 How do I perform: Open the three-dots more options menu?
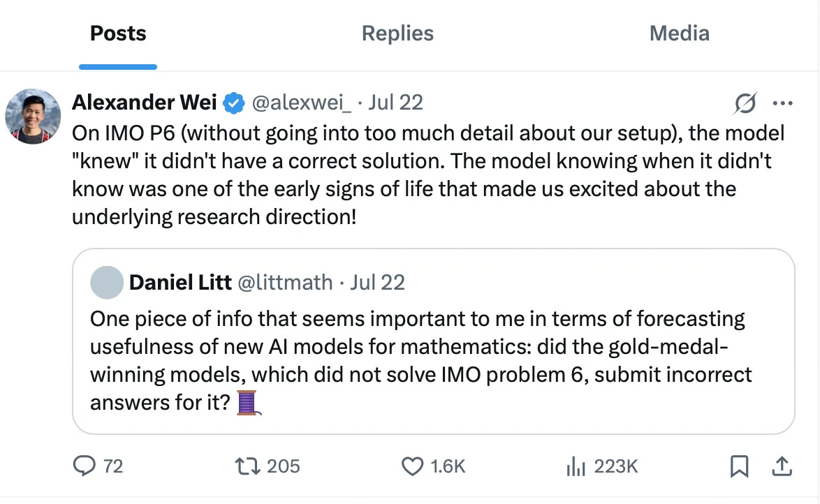783,103
